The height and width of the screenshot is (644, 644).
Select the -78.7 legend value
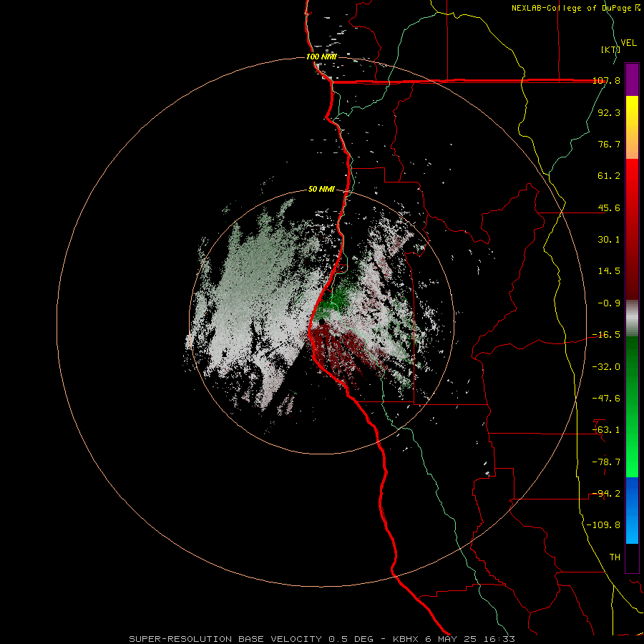606,462
